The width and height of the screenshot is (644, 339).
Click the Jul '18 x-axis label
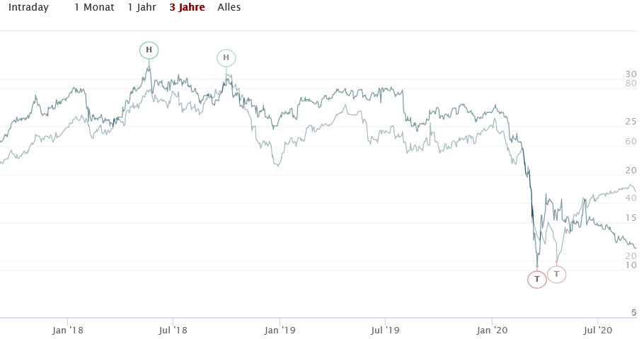pyautogui.click(x=173, y=329)
